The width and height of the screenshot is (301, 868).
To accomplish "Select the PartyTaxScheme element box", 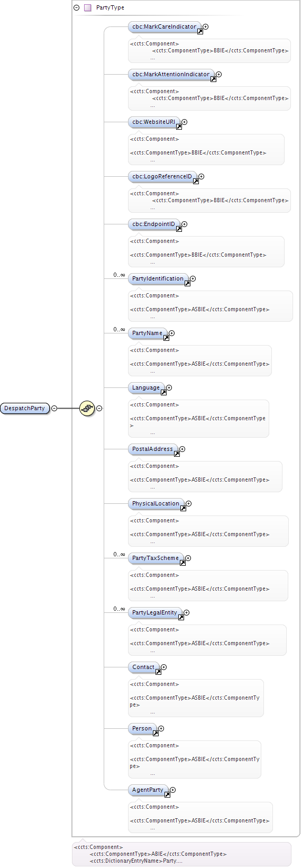I will 156,558.
